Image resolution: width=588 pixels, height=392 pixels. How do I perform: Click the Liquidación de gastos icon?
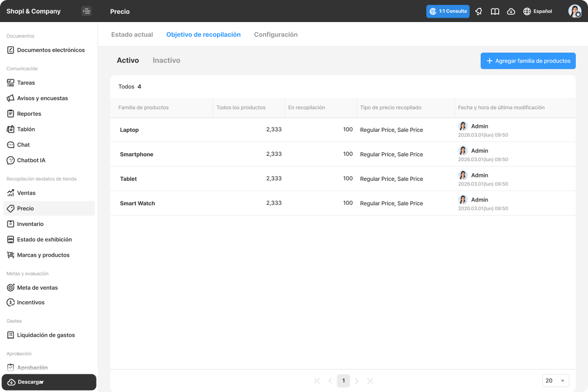10,335
